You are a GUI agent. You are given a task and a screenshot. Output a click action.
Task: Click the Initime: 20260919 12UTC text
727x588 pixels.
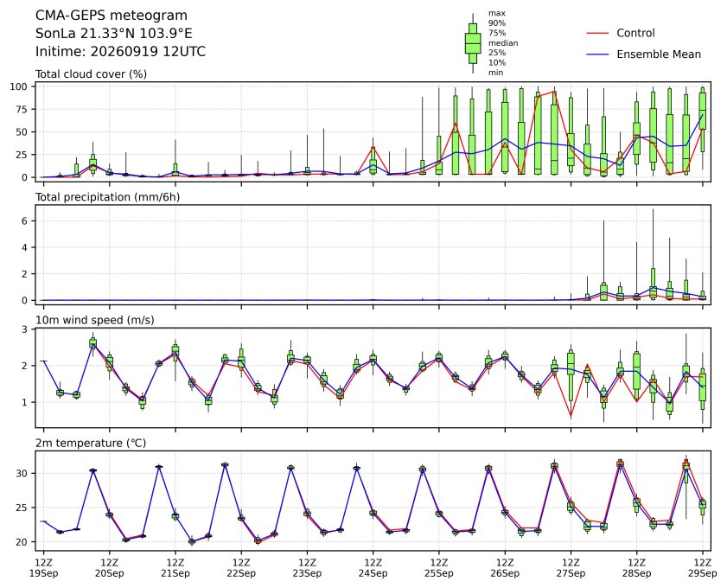click(120, 52)
